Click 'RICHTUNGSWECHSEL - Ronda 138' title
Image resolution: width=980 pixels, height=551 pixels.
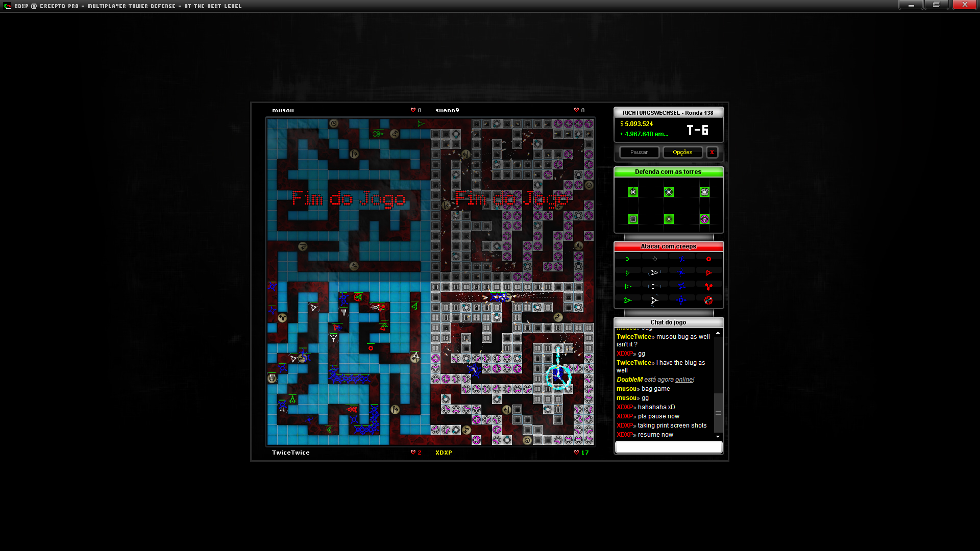668,113
